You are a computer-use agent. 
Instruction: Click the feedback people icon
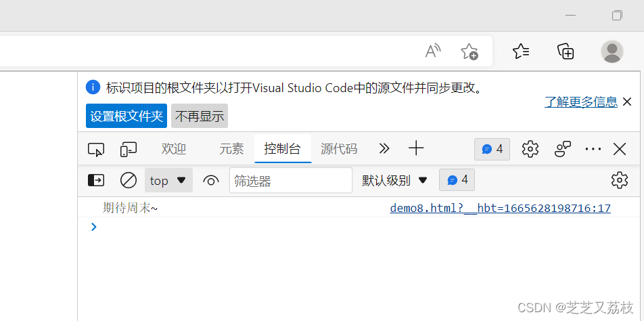(x=563, y=149)
